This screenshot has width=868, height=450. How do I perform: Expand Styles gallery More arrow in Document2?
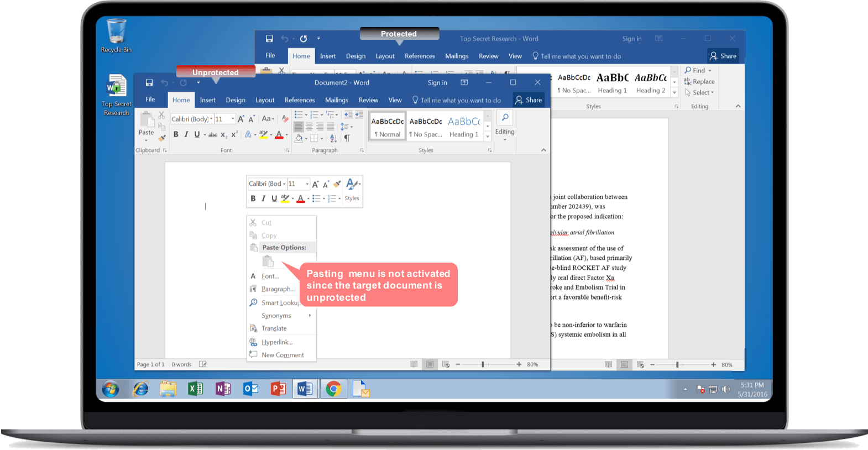tap(488, 137)
